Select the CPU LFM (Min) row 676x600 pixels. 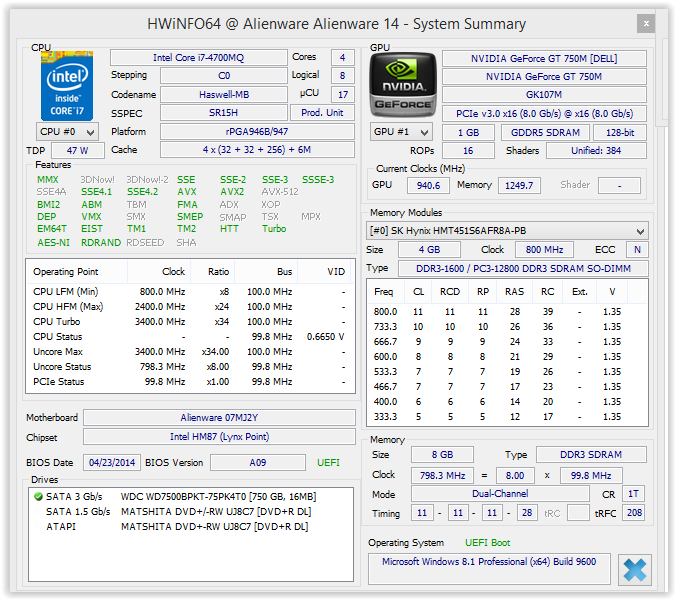point(190,292)
